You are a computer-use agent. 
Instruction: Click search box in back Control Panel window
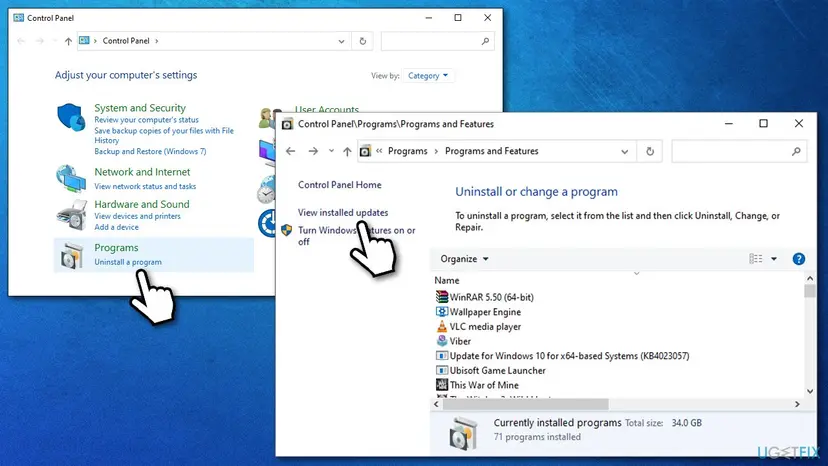click(437, 41)
